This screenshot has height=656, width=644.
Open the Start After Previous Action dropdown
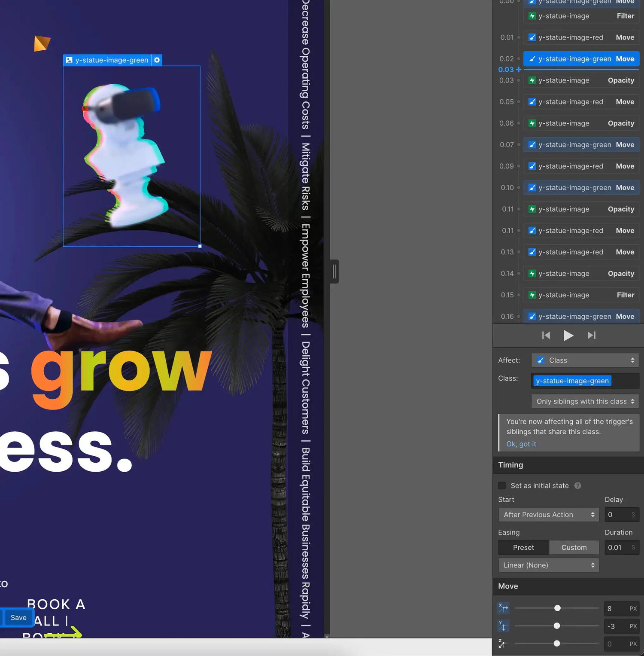click(x=548, y=515)
